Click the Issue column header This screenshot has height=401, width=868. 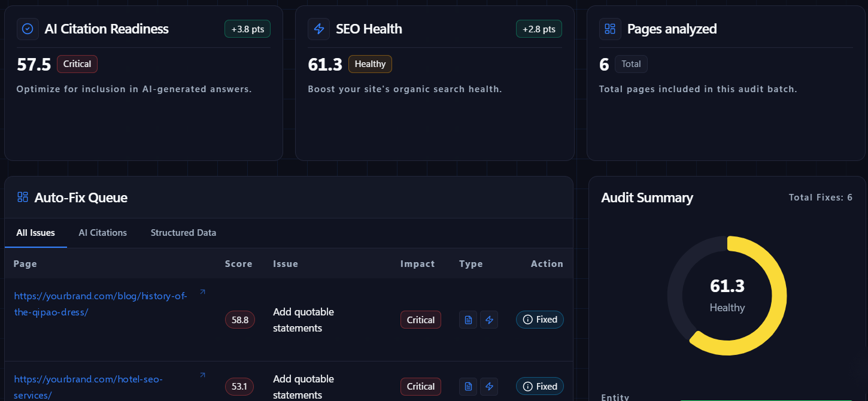click(x=286, y=264)
